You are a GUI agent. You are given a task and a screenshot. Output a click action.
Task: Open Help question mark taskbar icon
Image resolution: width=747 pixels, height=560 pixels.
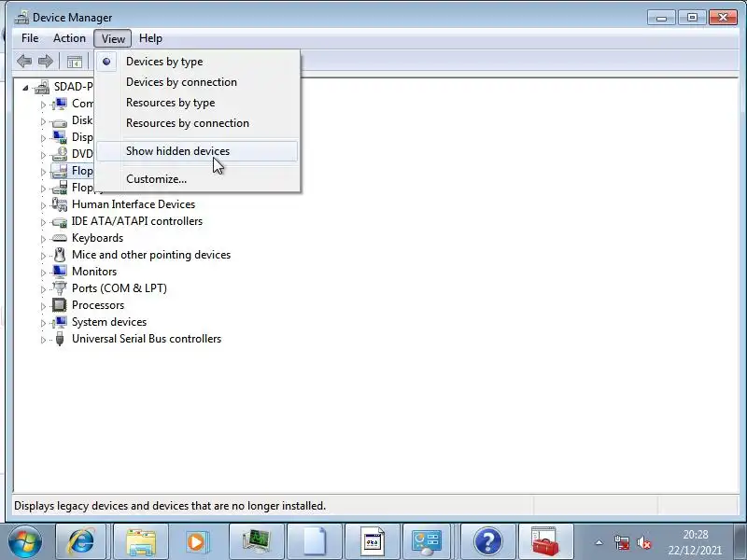(487, 541)
